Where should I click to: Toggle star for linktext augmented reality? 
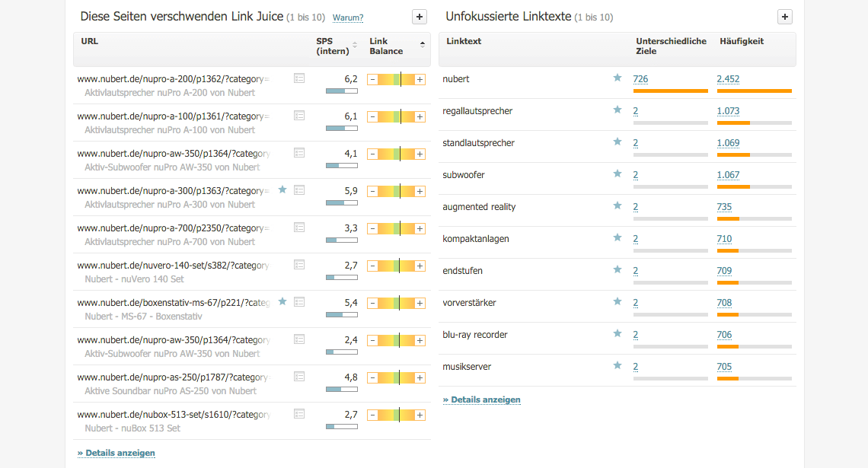click(617, 205)
